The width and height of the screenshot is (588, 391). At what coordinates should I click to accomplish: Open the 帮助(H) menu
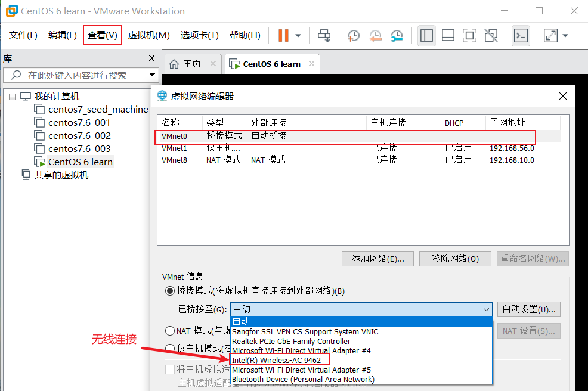(245, 35)
